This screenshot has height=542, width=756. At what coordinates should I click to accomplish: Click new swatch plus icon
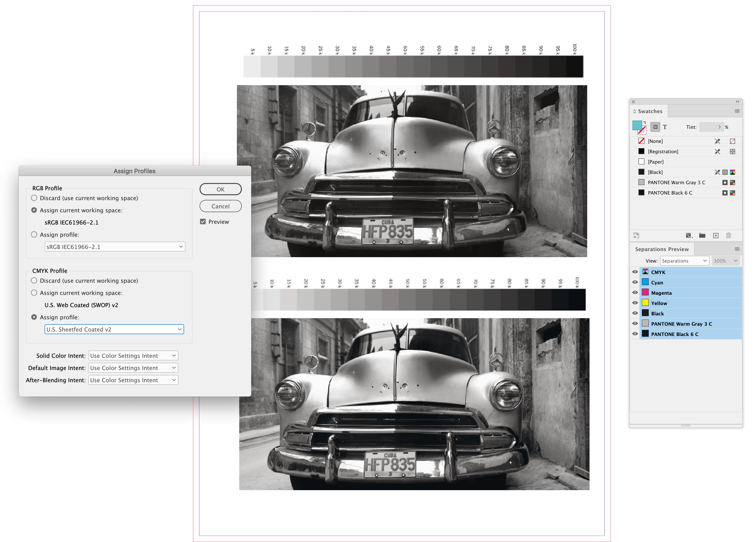(x=716, y=236)
